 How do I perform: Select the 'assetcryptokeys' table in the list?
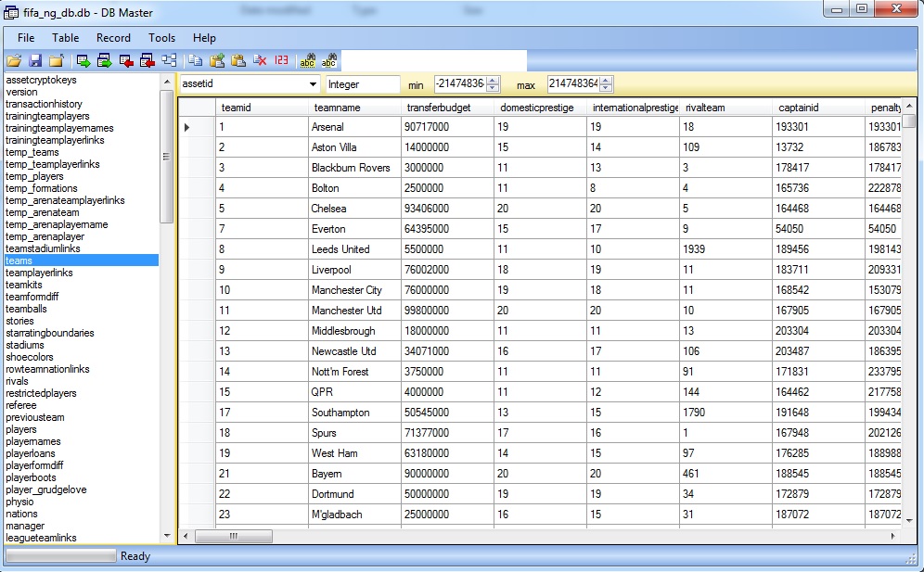[41, 80]
